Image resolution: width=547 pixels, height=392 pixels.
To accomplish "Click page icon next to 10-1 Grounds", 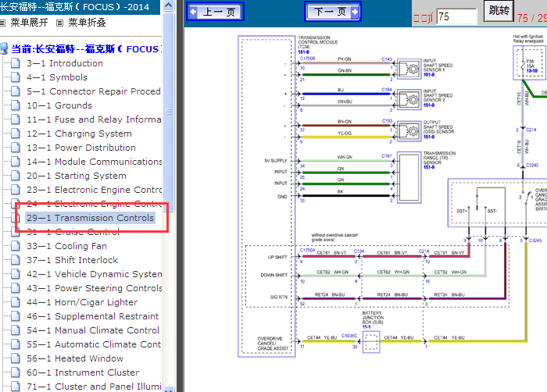I will pyautogui.click(x=16, y=105).
